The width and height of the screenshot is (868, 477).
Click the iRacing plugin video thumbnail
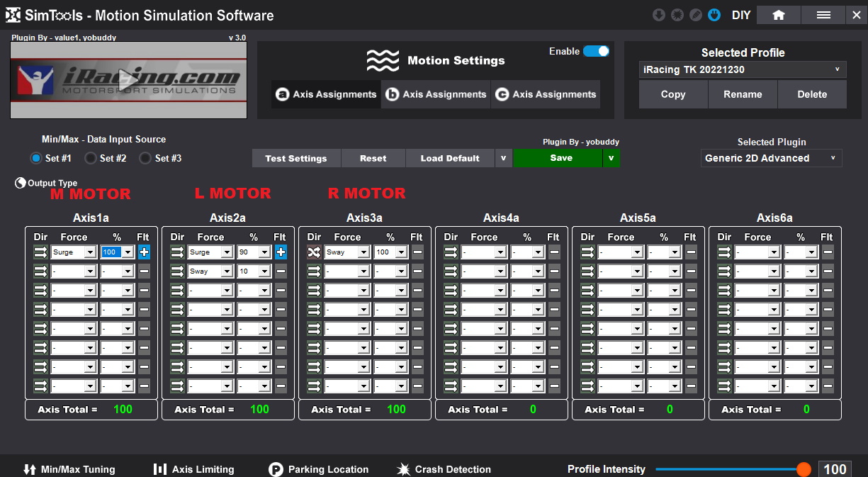(x=128, y=79)
